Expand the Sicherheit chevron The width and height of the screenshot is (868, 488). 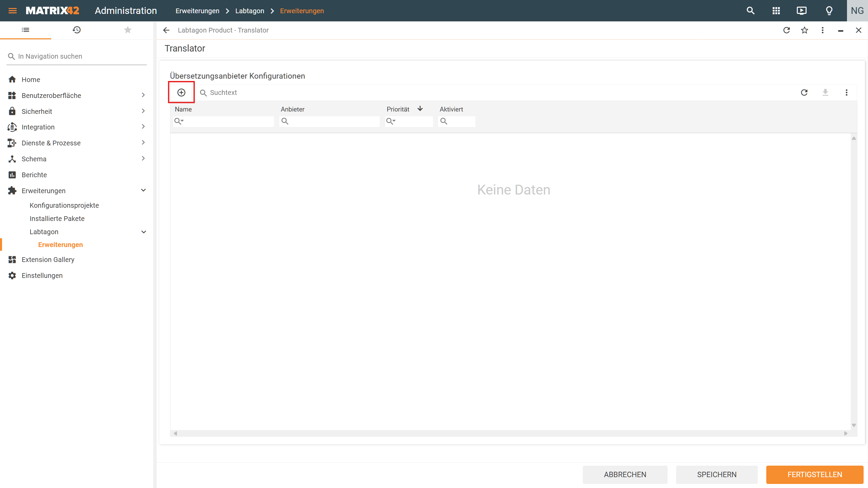pos(143,111)
